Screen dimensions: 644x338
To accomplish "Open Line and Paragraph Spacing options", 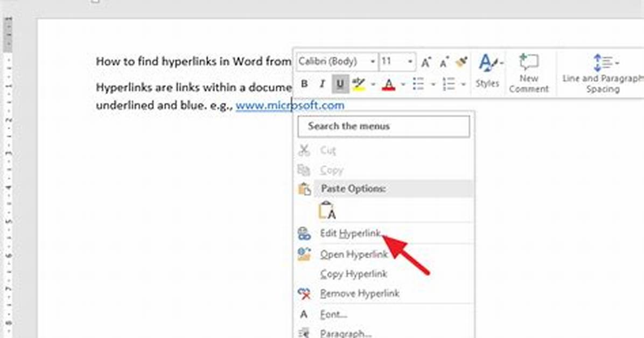I will click(x=603, y=73).
